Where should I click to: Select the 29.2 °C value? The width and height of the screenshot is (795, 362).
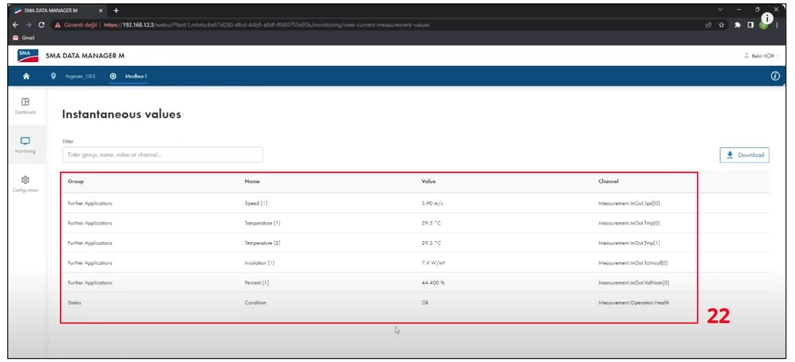[431, 243]
